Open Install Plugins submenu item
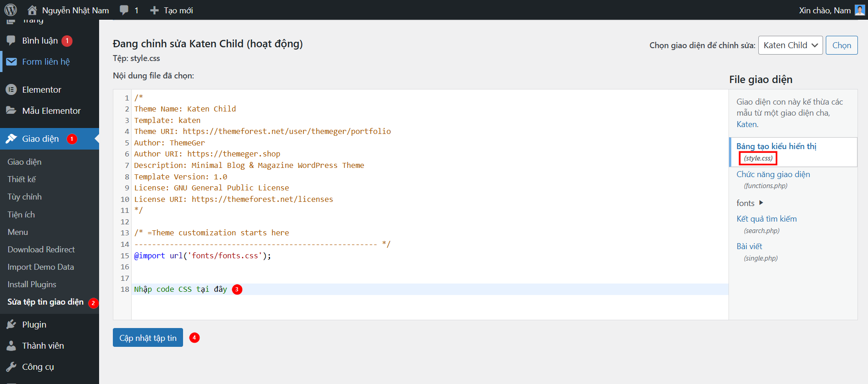868x384 pixels. click(32, 284)
